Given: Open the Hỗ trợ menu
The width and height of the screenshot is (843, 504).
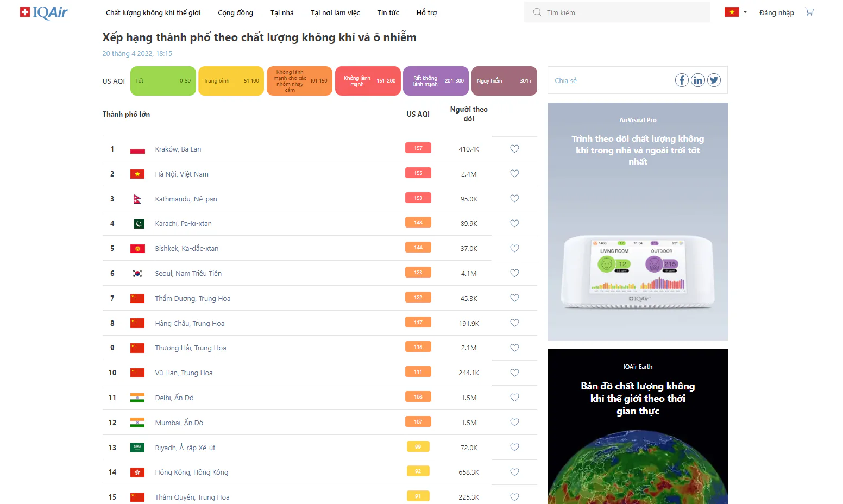Looking at the screenshot, I should 426,12.
